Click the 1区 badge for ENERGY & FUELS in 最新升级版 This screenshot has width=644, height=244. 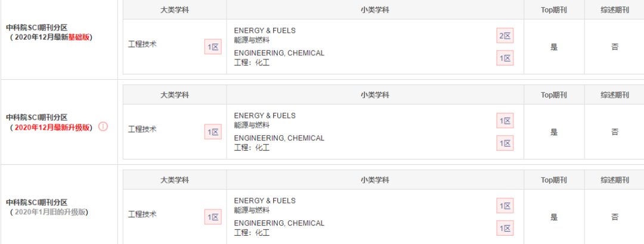tap(505, 121)
